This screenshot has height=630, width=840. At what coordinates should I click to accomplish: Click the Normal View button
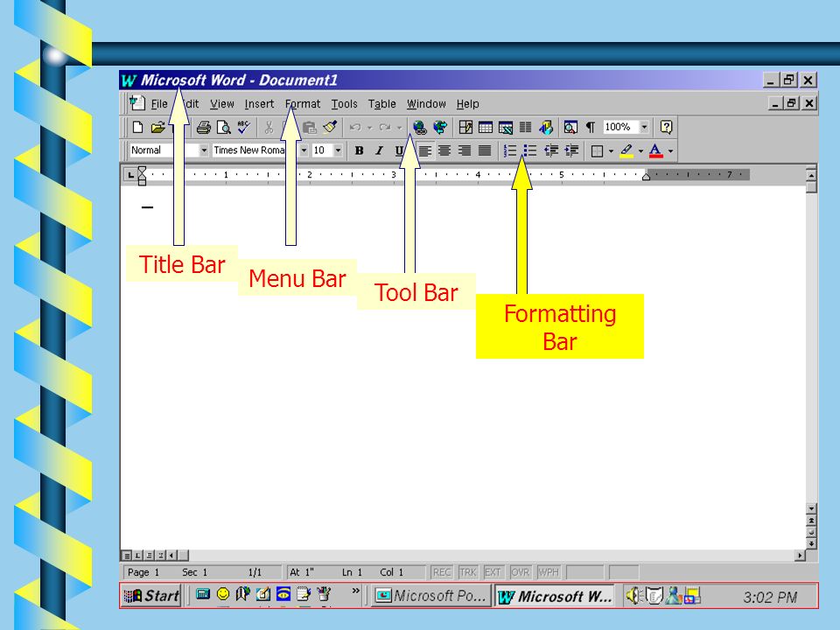pyautogui.click(x=127, y=556)
